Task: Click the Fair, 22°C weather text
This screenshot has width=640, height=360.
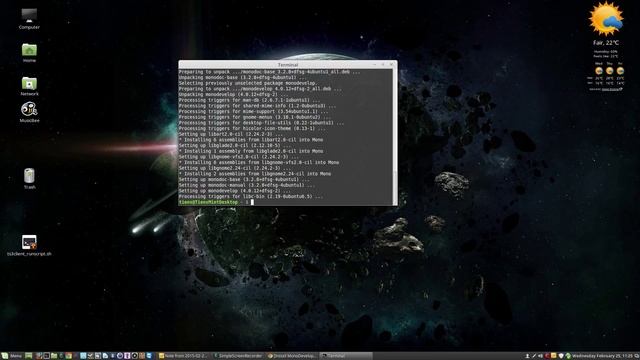Action: click(x=606, y=42)
